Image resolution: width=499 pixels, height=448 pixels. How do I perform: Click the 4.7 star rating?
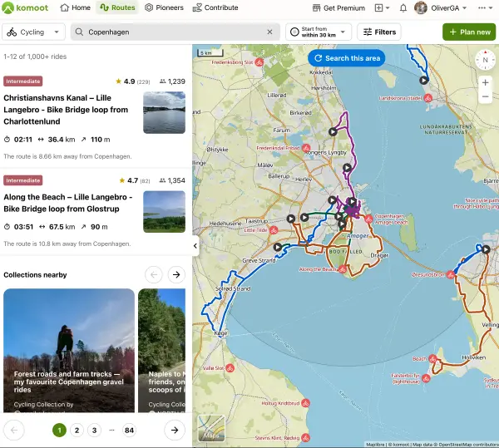(134, 180)
